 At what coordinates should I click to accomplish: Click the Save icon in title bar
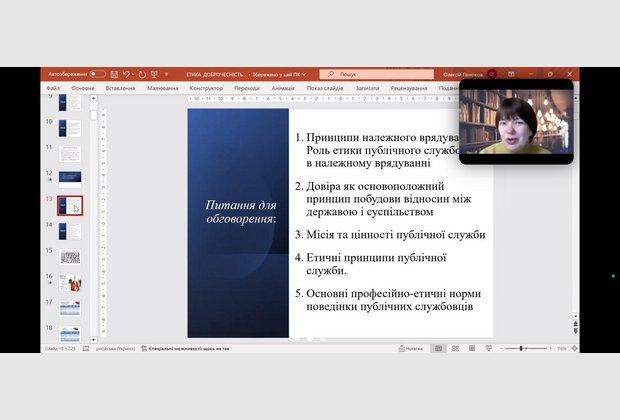115,74
